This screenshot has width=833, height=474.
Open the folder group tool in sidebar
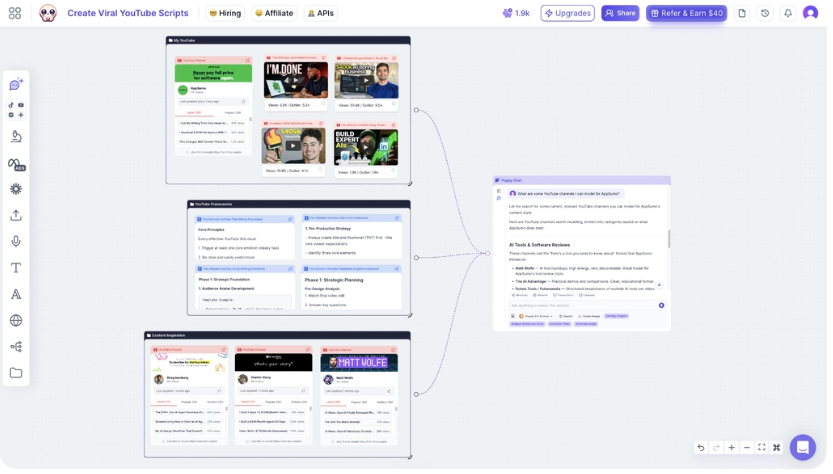tap(16, 373)
